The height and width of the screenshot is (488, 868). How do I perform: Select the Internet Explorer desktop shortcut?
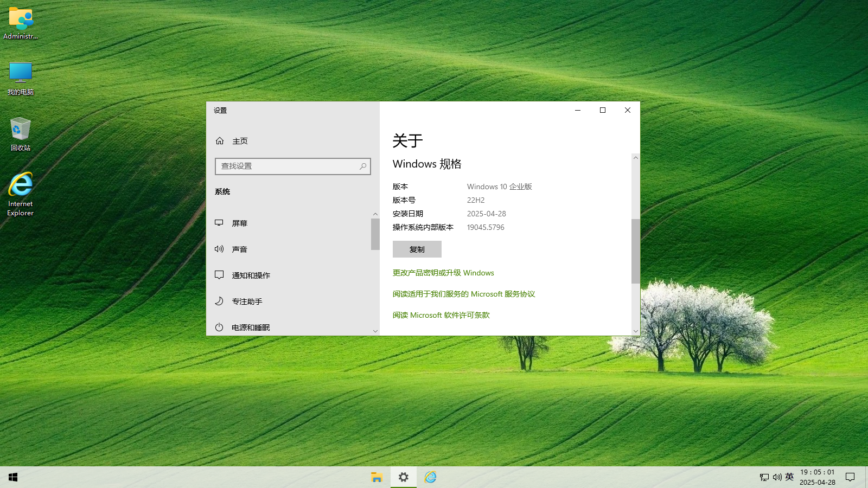click(21, 194)
